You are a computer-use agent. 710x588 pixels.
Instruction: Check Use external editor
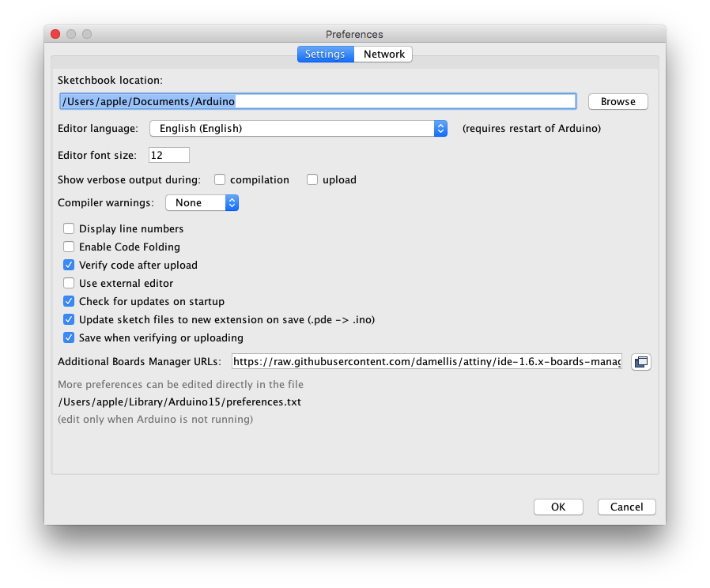tap(69, 284)
